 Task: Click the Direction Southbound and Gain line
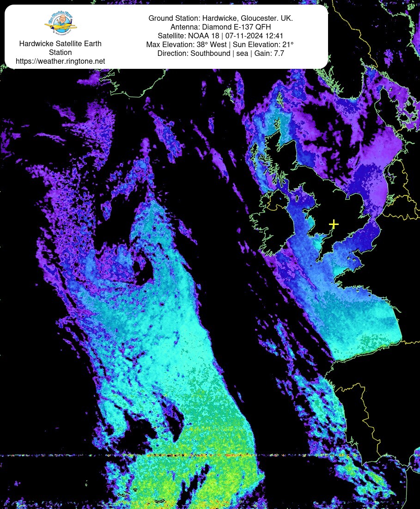click(220, 53)
